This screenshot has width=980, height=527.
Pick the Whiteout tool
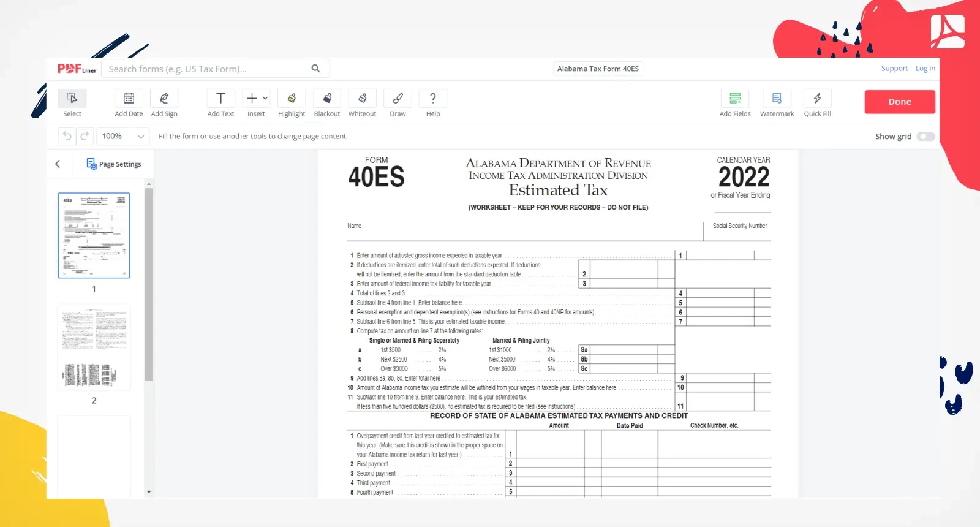point(362,99)
